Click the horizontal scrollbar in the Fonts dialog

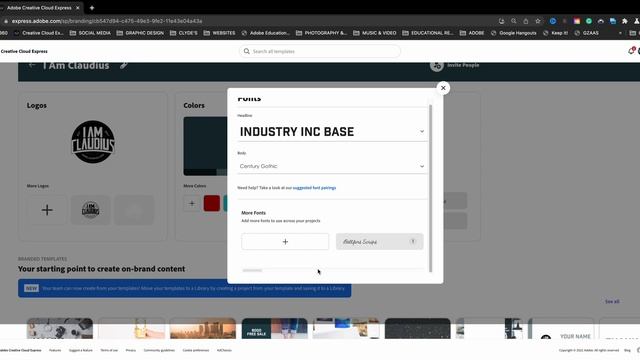coord(252,270)
